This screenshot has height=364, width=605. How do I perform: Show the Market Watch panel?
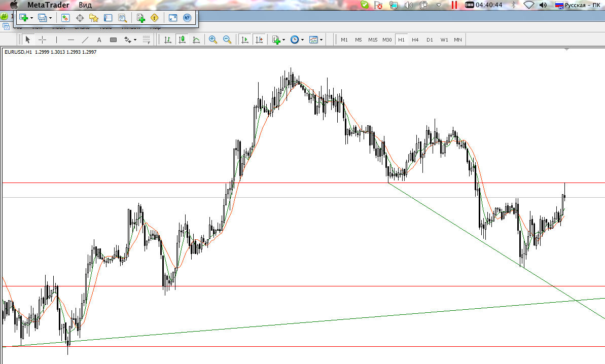65,18
